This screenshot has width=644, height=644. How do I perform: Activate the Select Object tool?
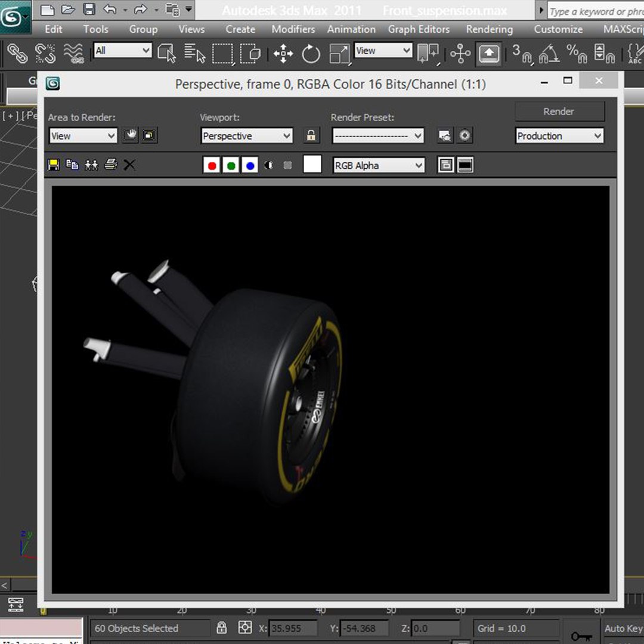(x=166, y=54)
